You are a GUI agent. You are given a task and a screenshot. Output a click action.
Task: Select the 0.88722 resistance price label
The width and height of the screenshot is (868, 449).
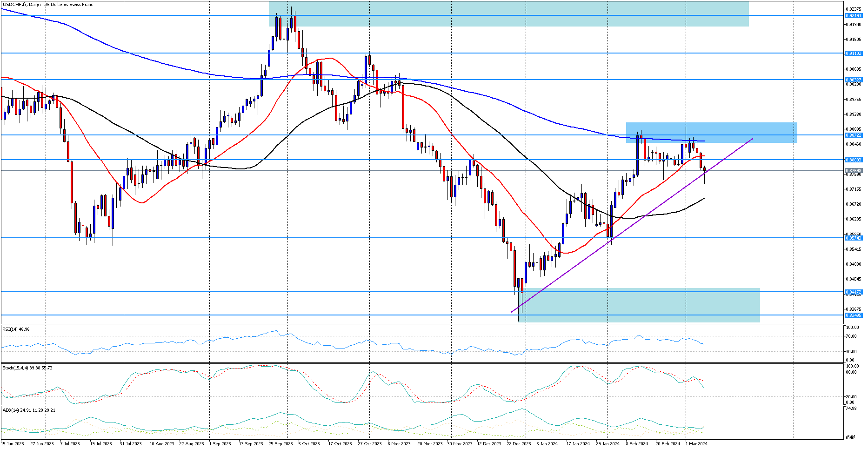coord(854,135)
